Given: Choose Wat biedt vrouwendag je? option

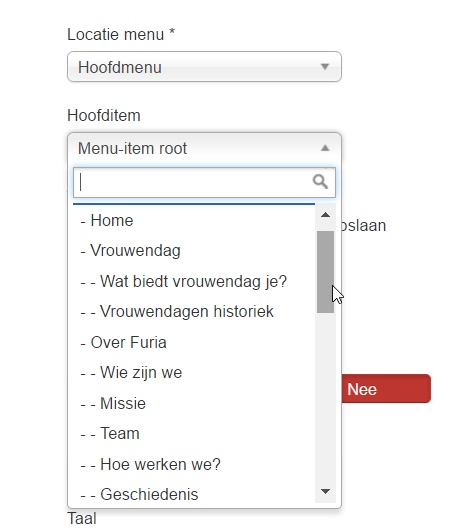Looking at the screenshot, I should click(x=194, y=281).
